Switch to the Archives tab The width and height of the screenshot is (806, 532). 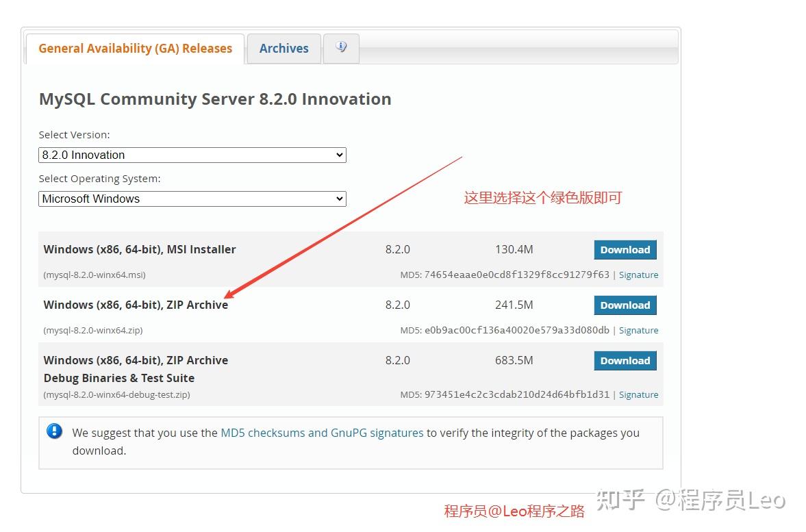284,48
